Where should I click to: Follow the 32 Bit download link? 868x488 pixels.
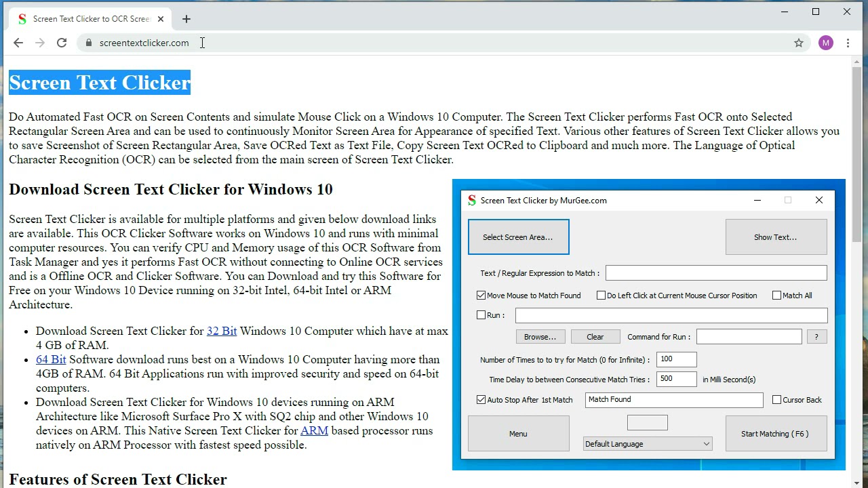(222, 331)
